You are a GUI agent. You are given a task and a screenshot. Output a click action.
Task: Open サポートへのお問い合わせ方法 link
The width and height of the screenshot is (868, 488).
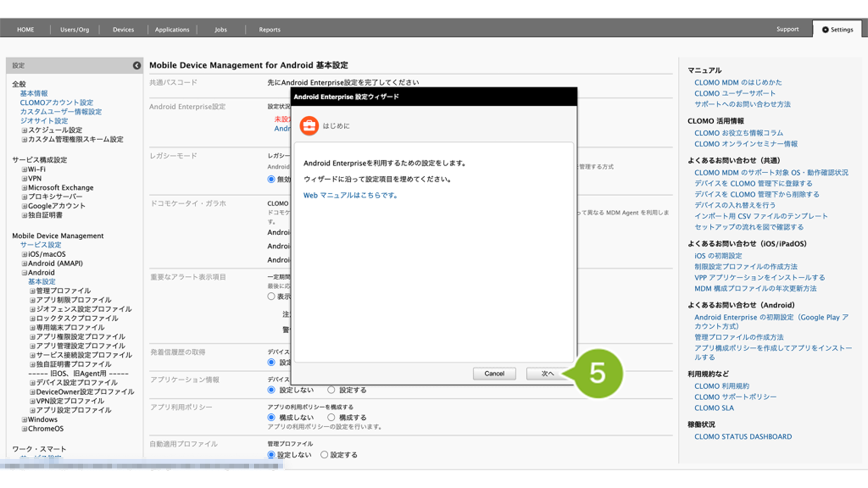pos(742,104)
